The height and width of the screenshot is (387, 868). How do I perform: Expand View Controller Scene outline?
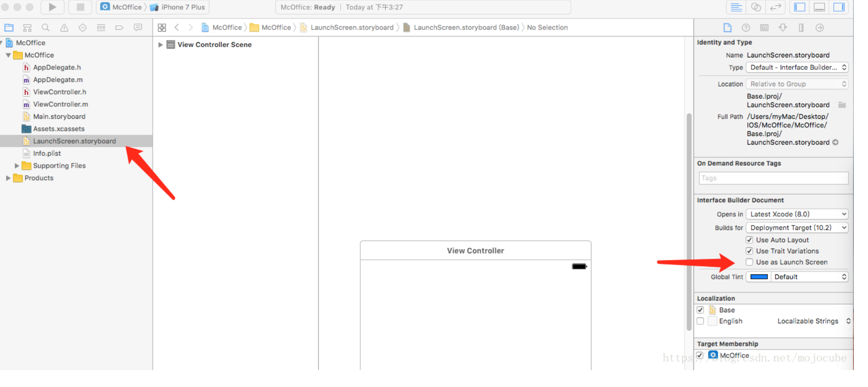(x=161, y=45)
